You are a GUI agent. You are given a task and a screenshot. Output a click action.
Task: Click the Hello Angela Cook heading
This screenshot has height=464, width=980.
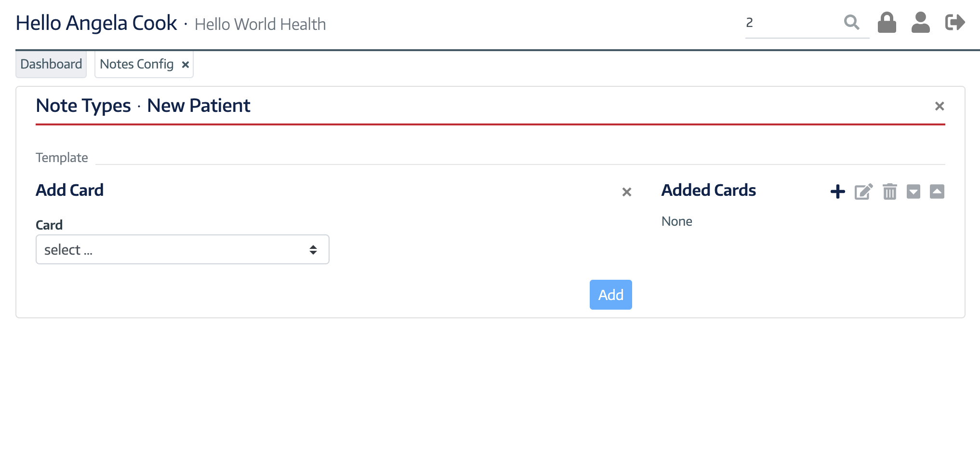pos(96,23)
